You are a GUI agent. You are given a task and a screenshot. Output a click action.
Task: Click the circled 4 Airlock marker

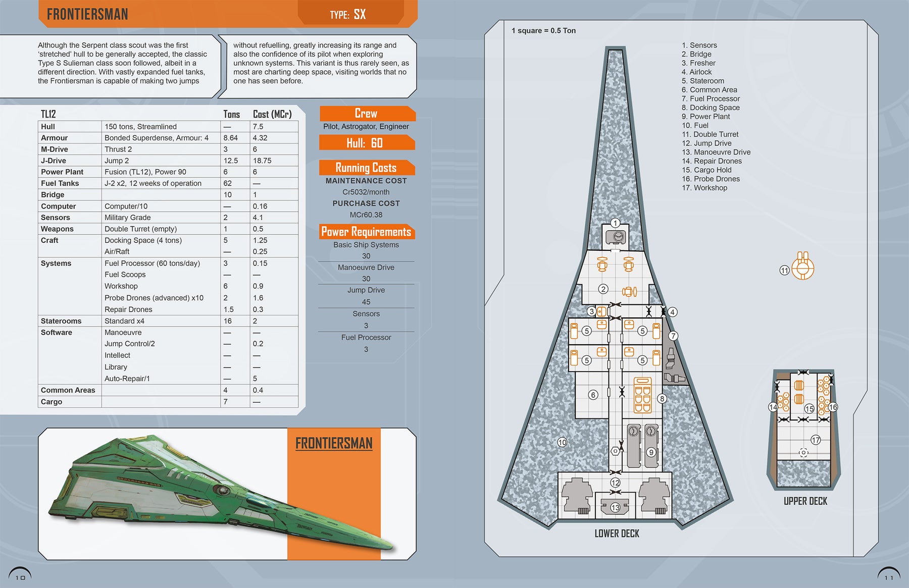tap(672, 312)
